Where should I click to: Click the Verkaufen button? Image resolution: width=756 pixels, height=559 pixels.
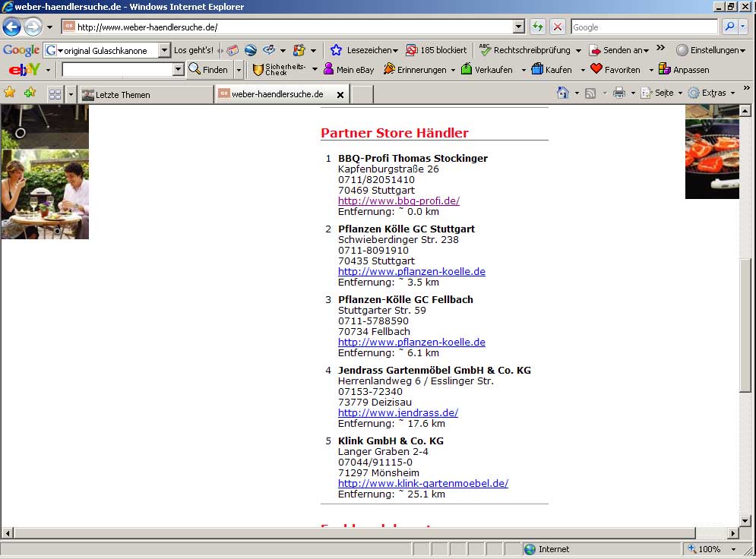pos(487,70)
